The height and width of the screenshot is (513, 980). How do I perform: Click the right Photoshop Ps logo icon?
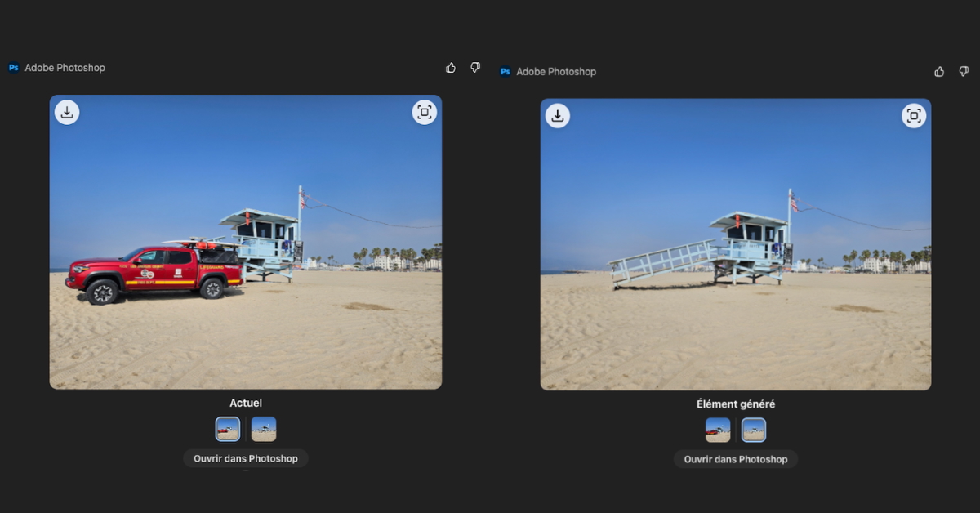[505, 72]
